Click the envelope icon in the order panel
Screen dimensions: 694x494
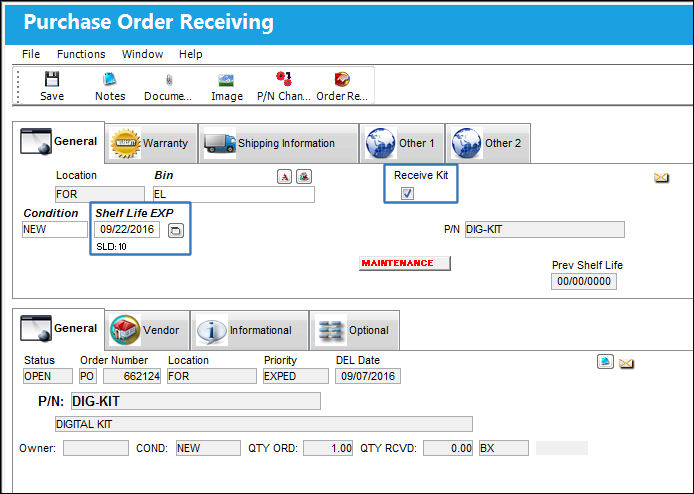[x=626, y=363]
